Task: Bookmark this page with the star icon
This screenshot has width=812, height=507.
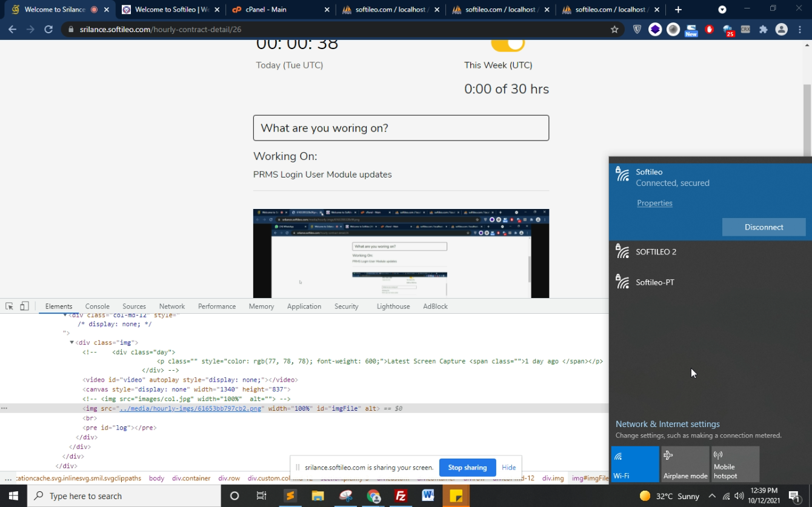Action: click(x=614, y=29)
